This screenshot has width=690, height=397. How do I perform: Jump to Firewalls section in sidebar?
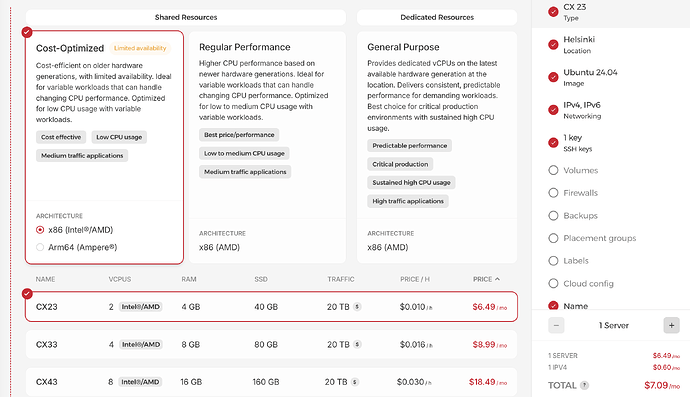[x=580, y=193]
